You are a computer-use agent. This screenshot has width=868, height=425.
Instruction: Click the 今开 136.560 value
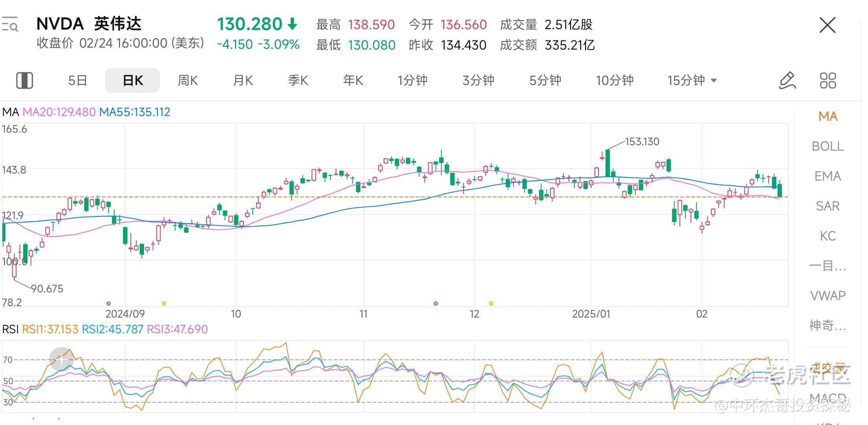(464, 25)
